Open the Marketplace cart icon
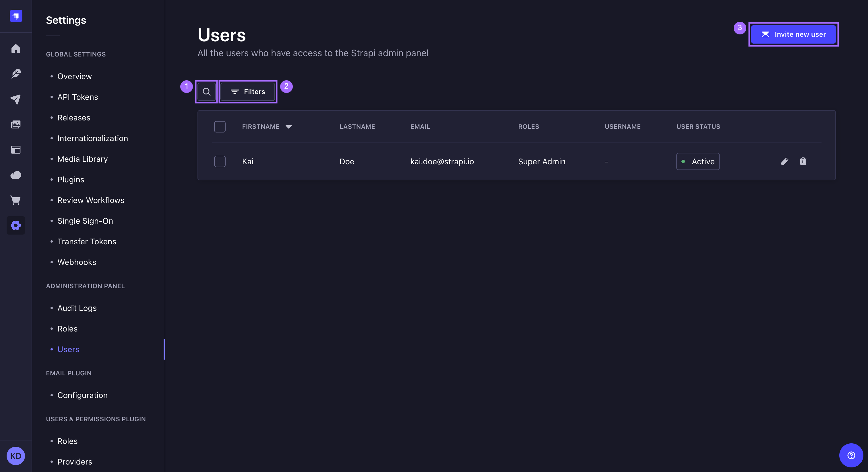 tap(16, 200)
